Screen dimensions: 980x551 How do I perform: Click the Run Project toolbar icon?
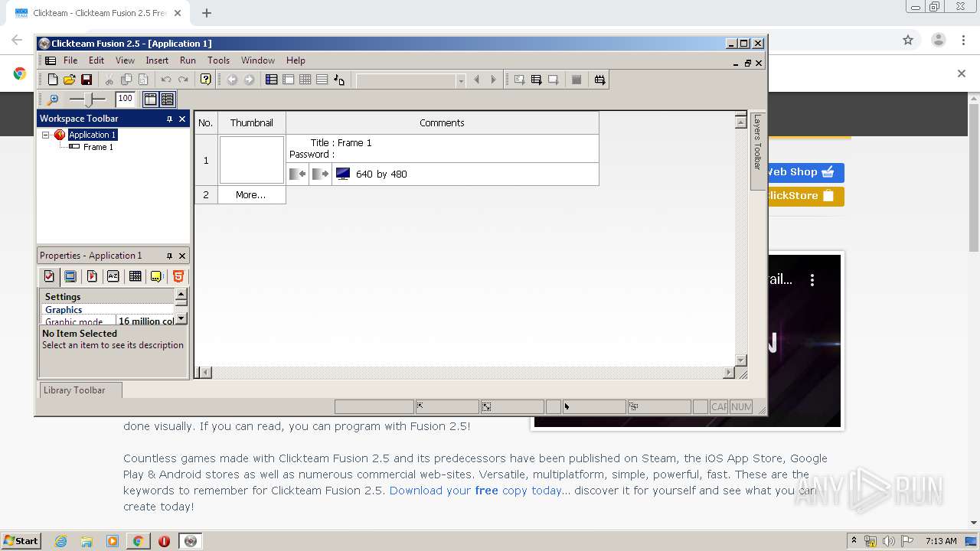click(x=519, y=80)
